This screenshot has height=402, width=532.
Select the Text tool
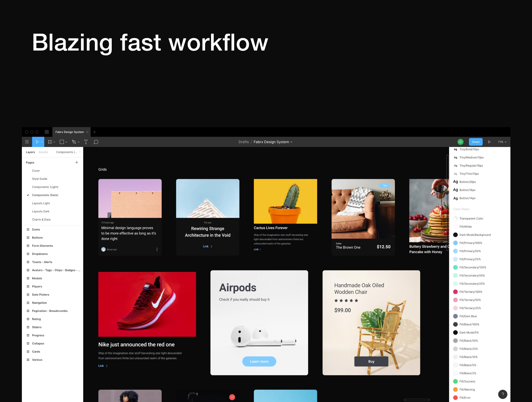point(86,142)
